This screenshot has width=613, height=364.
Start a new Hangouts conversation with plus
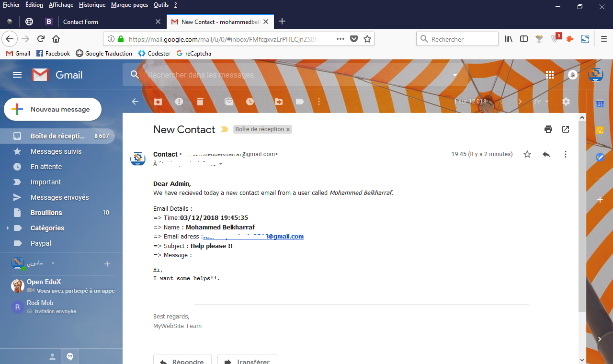(107, 264)
